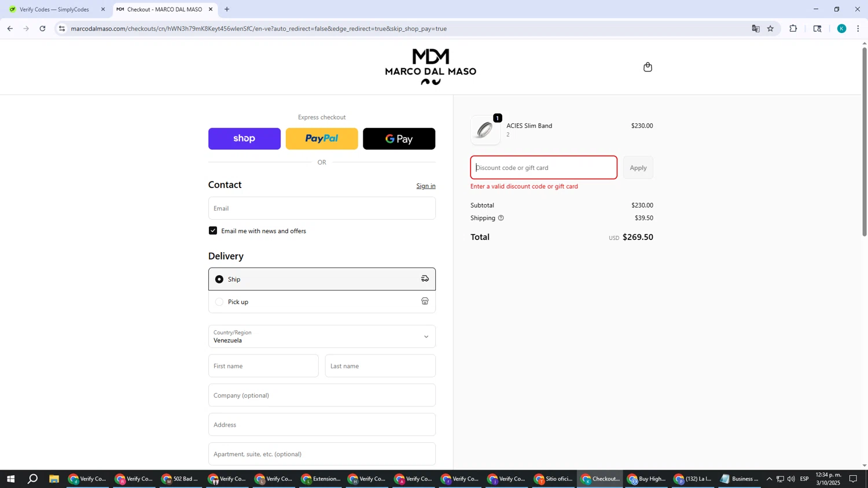Bookmark this page with star icon
This screenshot has width=868, height=488.
click(x=770, y=28)
